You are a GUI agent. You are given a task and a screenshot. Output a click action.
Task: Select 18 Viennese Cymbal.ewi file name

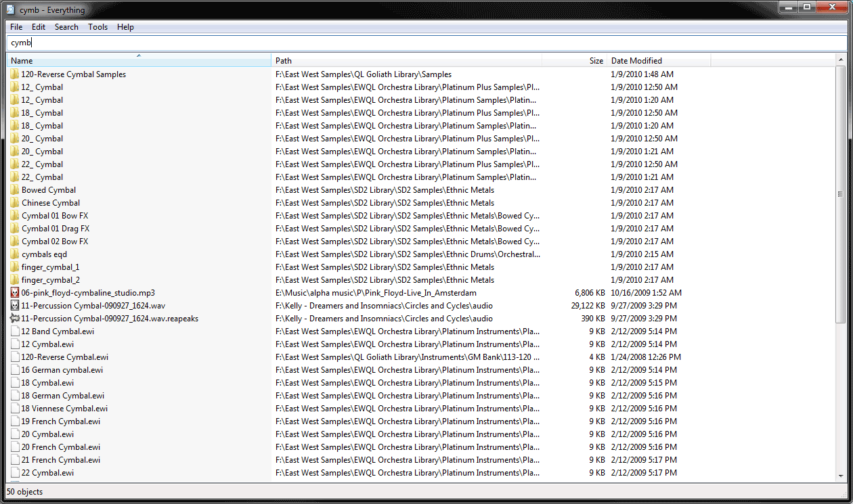[x=64, y=409]
